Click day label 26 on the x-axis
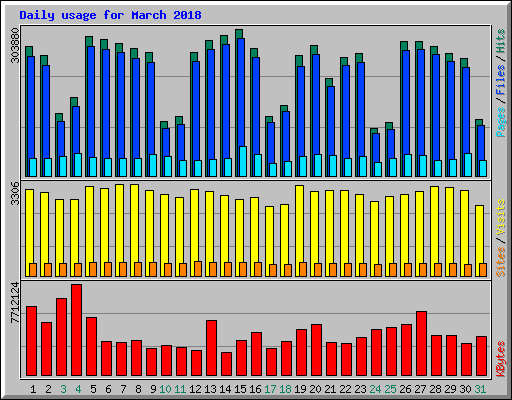 tap(405, 389)
